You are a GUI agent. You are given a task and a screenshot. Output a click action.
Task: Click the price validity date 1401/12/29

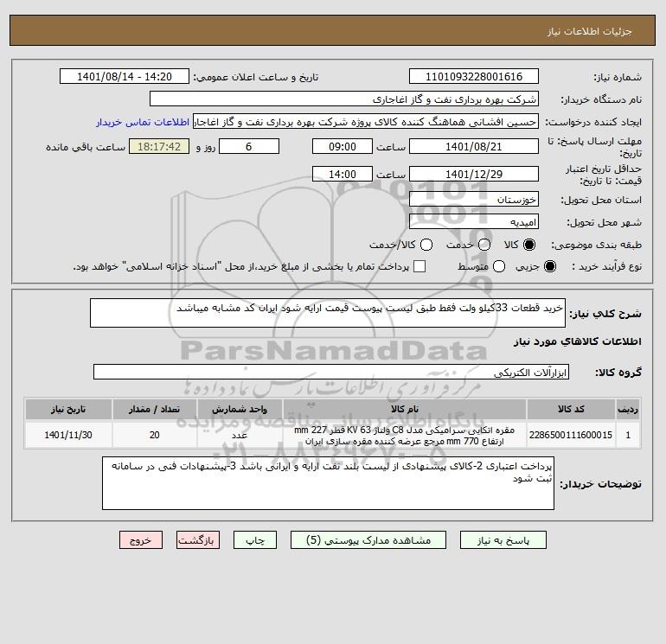pyautogui.click(x=474, y=175)
